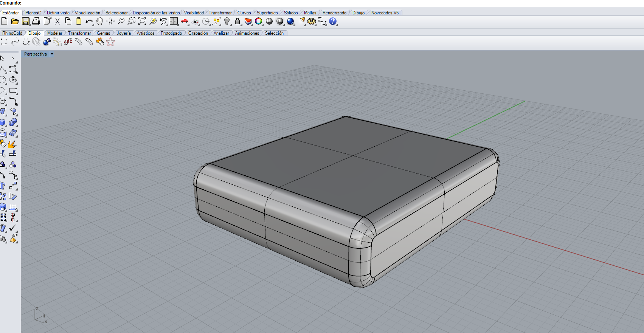644x333 pixels.
Task: Select the curve Fillet tool in the left toolbar
Action: pos(13,101)
